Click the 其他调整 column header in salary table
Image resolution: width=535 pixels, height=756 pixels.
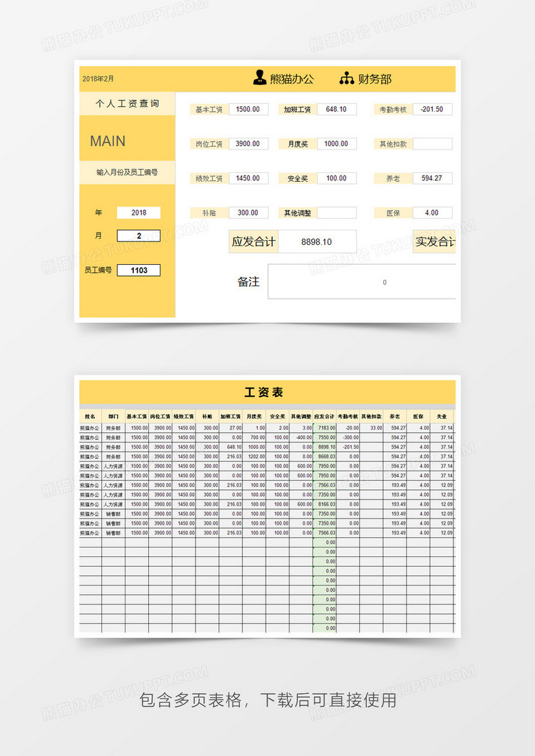(x=301, y=416)
